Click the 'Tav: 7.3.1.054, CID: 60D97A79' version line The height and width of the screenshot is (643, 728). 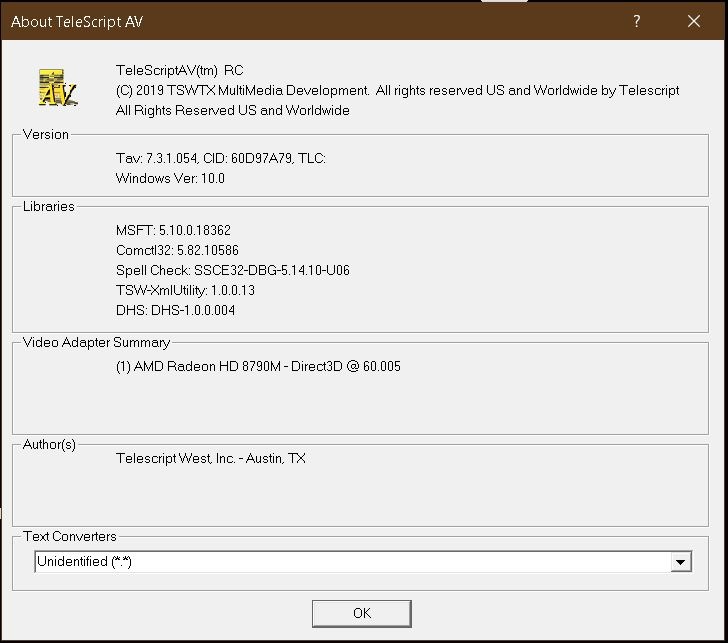[221, 158]
